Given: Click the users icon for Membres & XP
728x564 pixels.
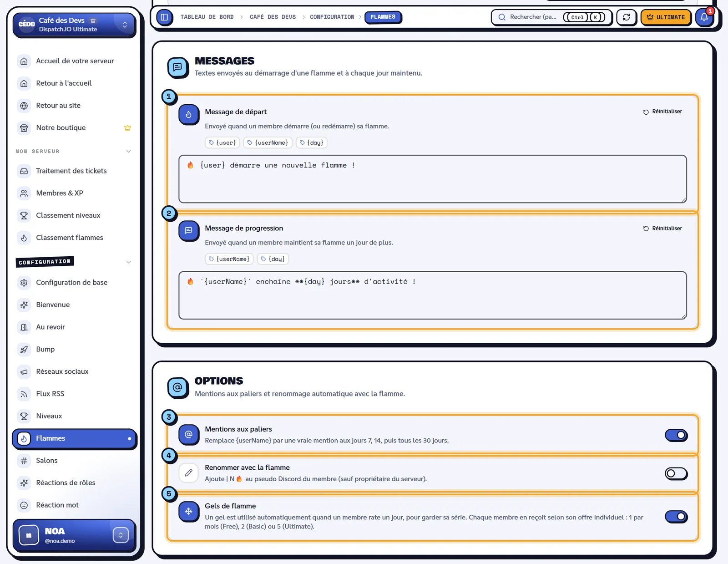Looking at the screenshot, I should [x=24, y=193].
